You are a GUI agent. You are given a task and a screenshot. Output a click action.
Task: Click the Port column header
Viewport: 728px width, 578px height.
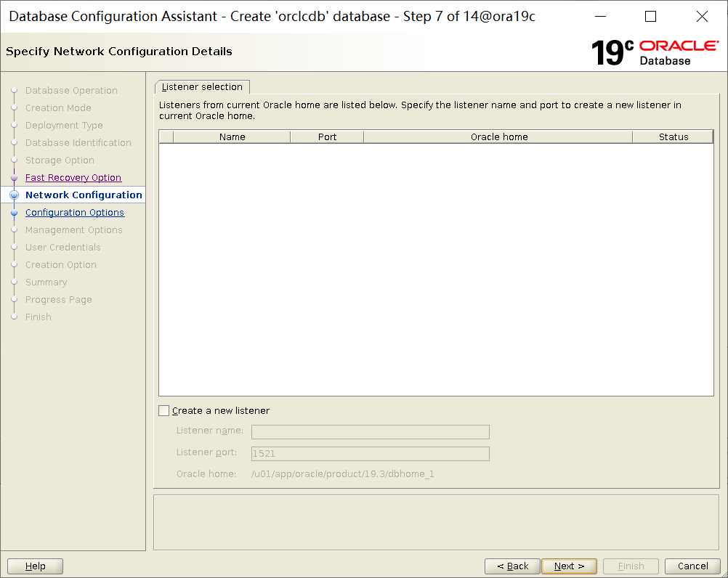click(x=328, y=137)
